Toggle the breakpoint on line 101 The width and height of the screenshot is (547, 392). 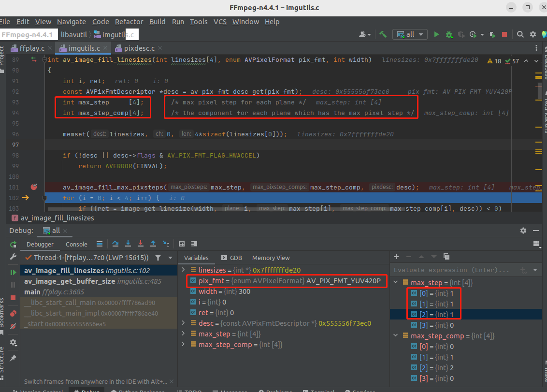(x=34, y=187)
